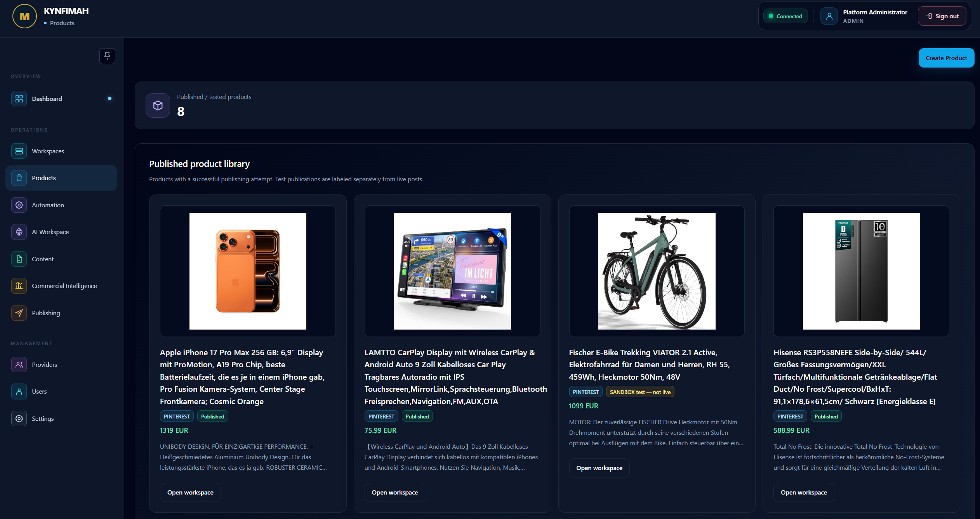Click the Providers people icon

19,365
